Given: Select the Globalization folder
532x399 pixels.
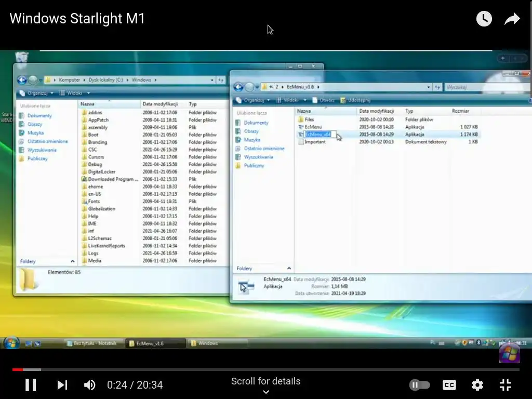Looking at the screenshot, I should click(x=101, y=209).
